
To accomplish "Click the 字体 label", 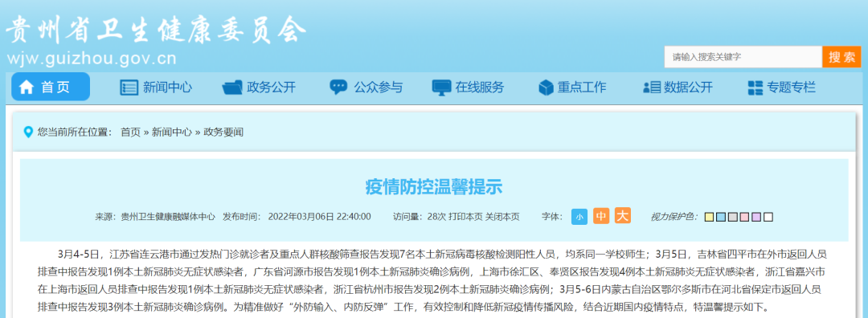I will click(x=552, y=217).
